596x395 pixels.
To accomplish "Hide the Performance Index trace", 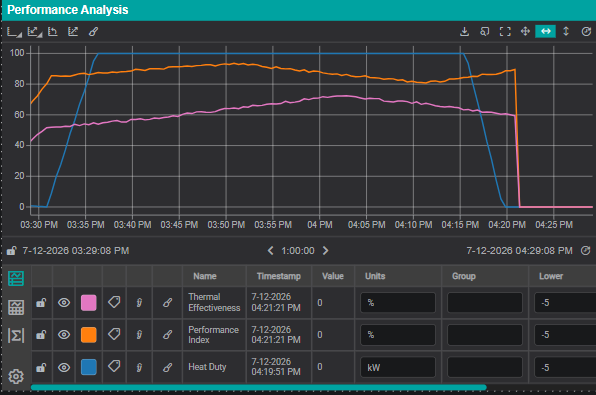I will [x=64, y=335].
